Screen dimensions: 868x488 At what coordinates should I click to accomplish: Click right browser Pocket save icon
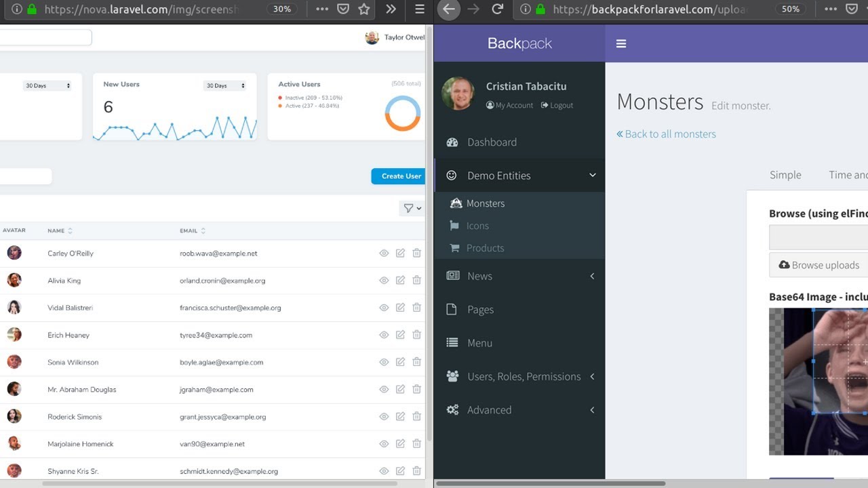pyautogui.click(x=852, y=9)
